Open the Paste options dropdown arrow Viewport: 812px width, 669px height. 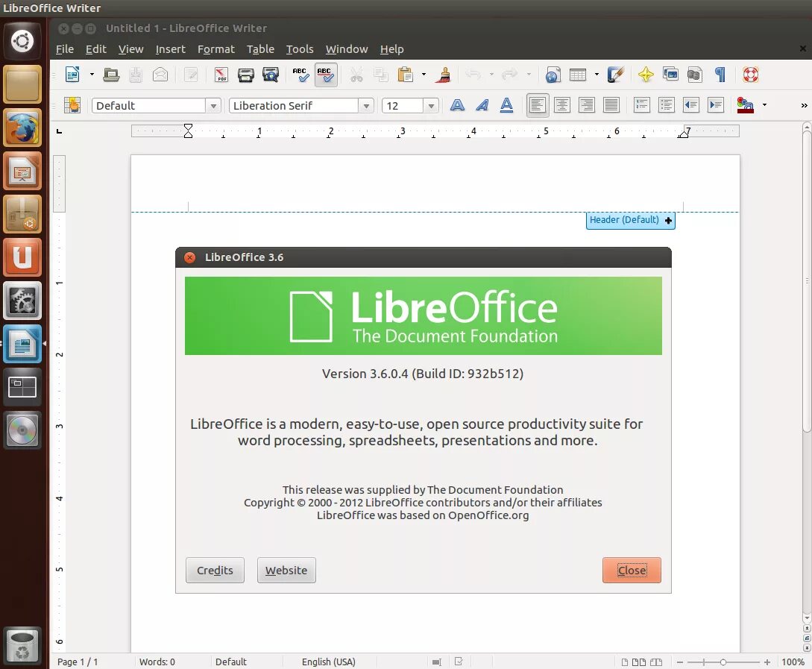(x=424, y=75)
